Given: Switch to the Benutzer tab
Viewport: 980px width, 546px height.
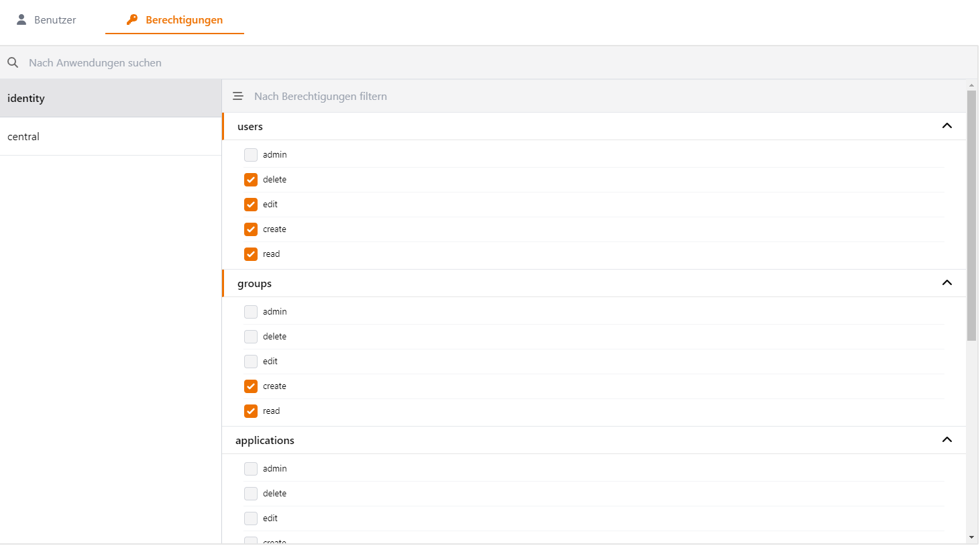Looking at the screenshot, I should 46,20.
